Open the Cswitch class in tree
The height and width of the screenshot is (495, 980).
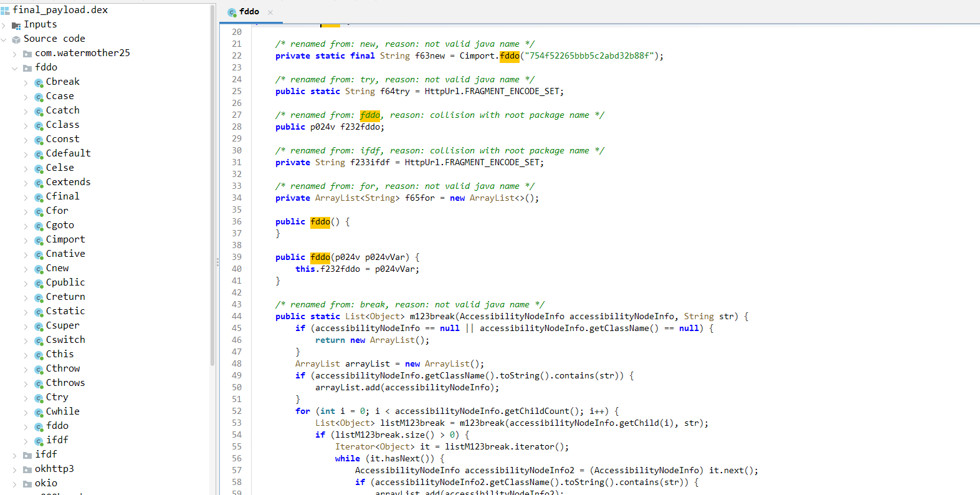[x=65, y=340]
